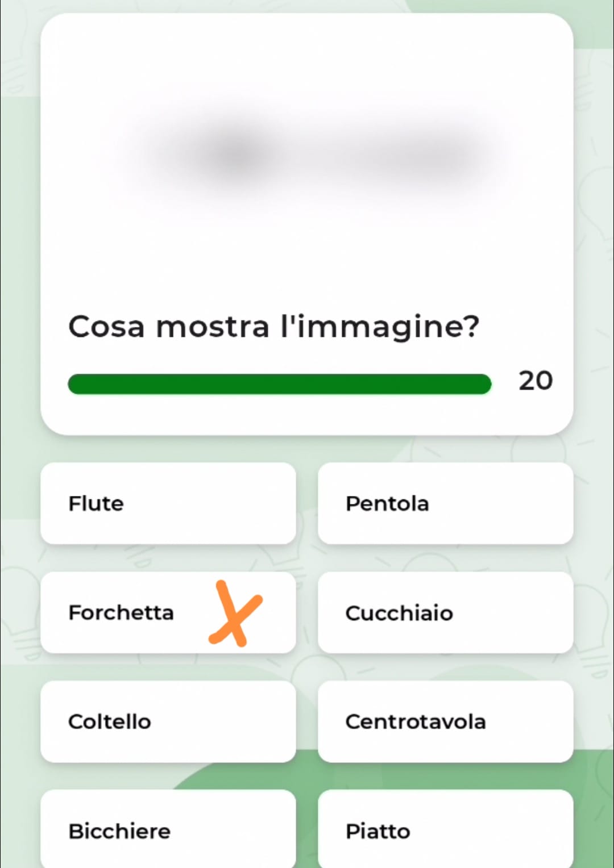Answer with the Italian word for drinking glass
Screen dimensions: 614x868
tap(168, 831)
